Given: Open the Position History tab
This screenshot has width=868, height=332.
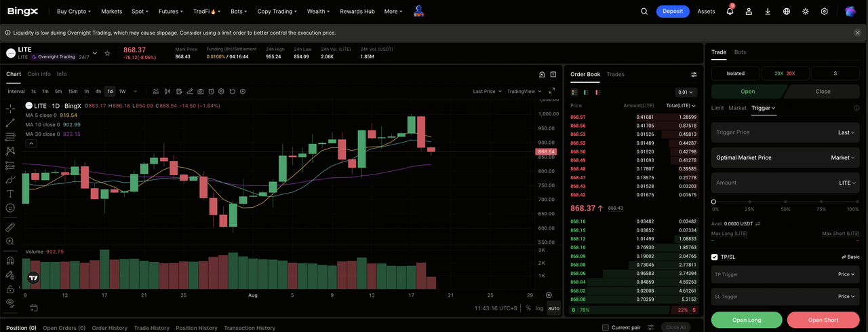Looking at the screenshot, I should point(197,328).
